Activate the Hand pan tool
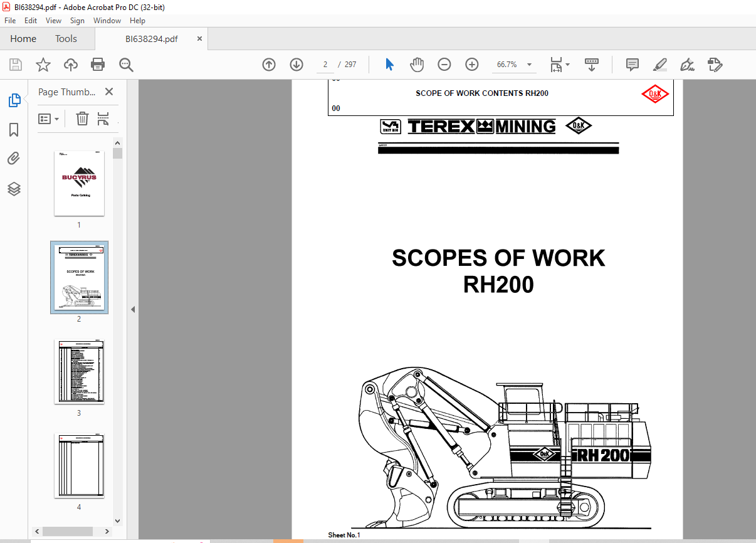The height and width of the screenshot is (543, 756). 417,65
